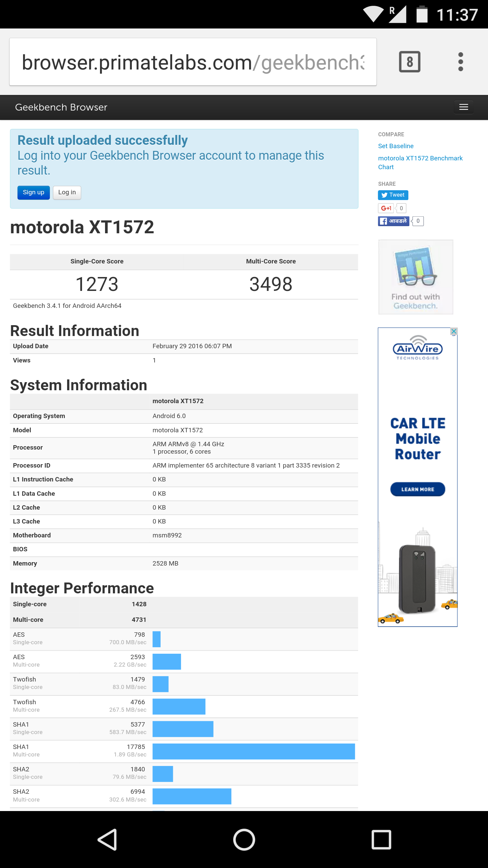The height and width of the screenshot is (868, 488).
Task: Click the AirWire Technologies logo
Action: pos(418,348)
